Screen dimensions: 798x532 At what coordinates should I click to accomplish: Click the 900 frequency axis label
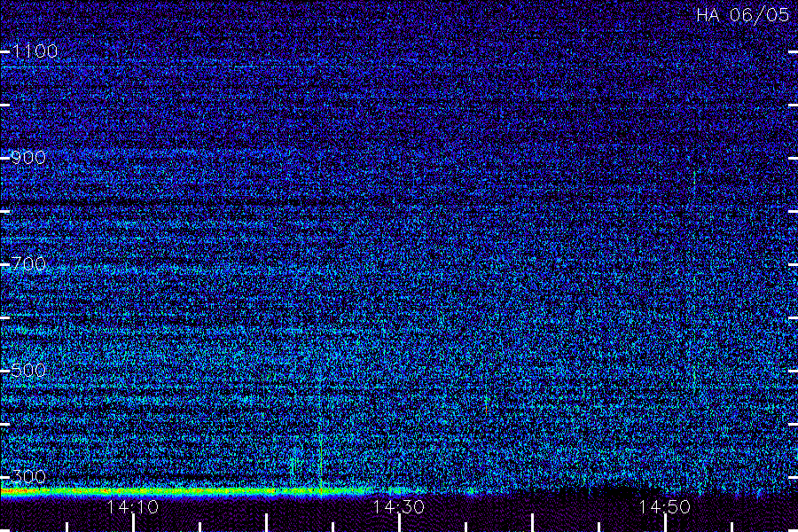coord(28,157)
